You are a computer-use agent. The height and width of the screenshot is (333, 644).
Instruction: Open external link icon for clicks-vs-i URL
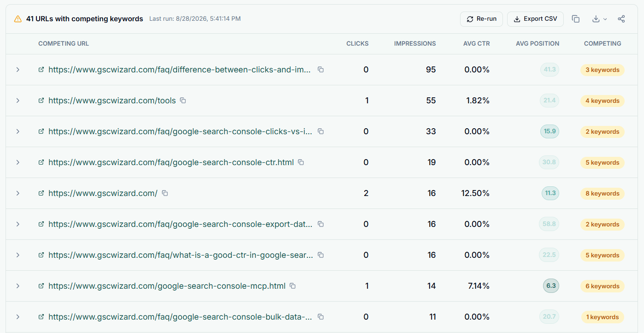41,131
